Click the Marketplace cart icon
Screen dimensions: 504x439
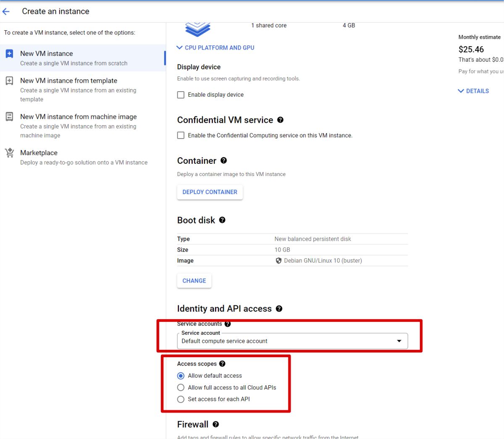tap(9, 153)
